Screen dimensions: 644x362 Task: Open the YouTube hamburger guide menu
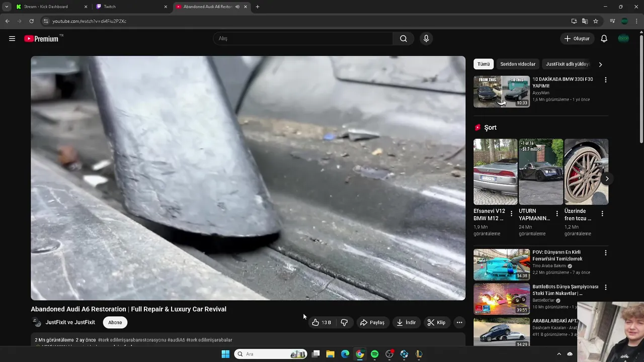tap(12, 39)
